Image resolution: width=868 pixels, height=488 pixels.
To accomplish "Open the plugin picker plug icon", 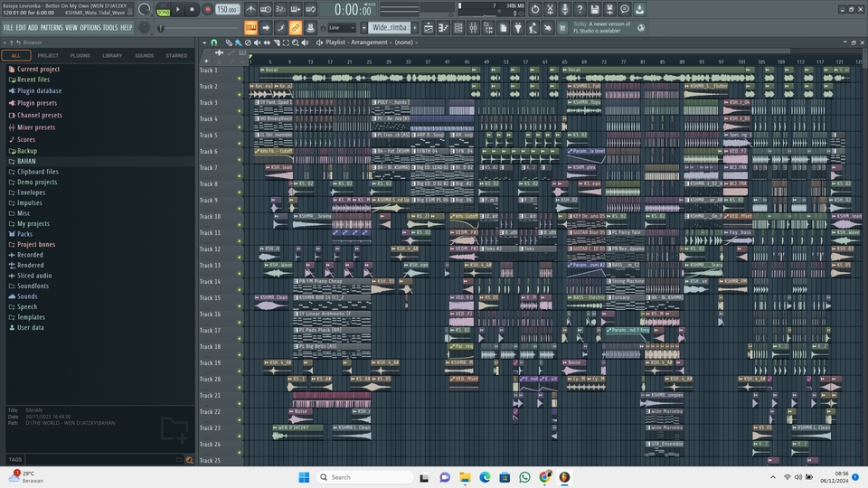I will tap(518, 28).
